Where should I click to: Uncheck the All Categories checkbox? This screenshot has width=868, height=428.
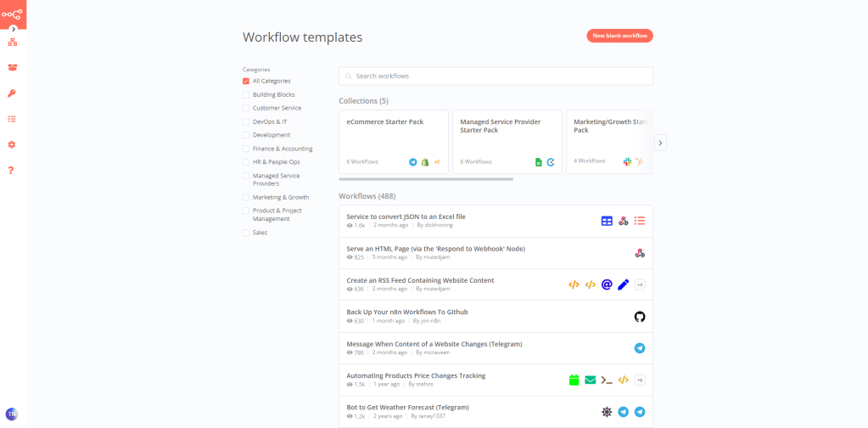click(246, 82)
